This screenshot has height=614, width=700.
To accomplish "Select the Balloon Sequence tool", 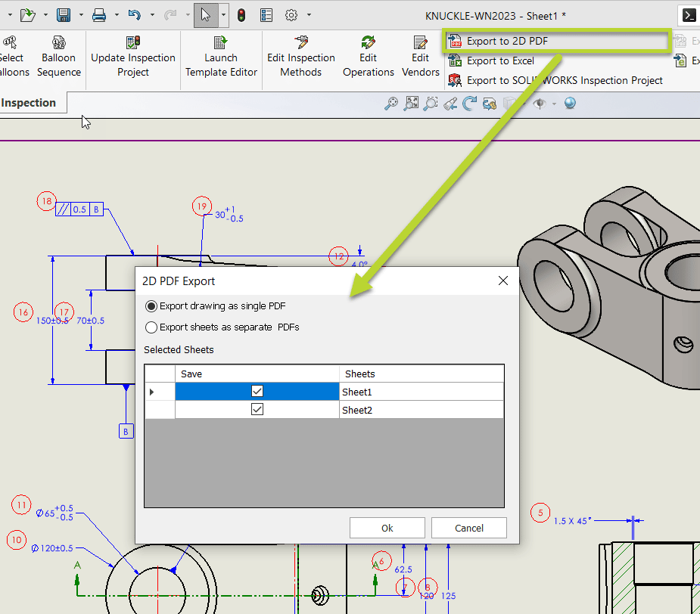I will [x=59, y=57].
